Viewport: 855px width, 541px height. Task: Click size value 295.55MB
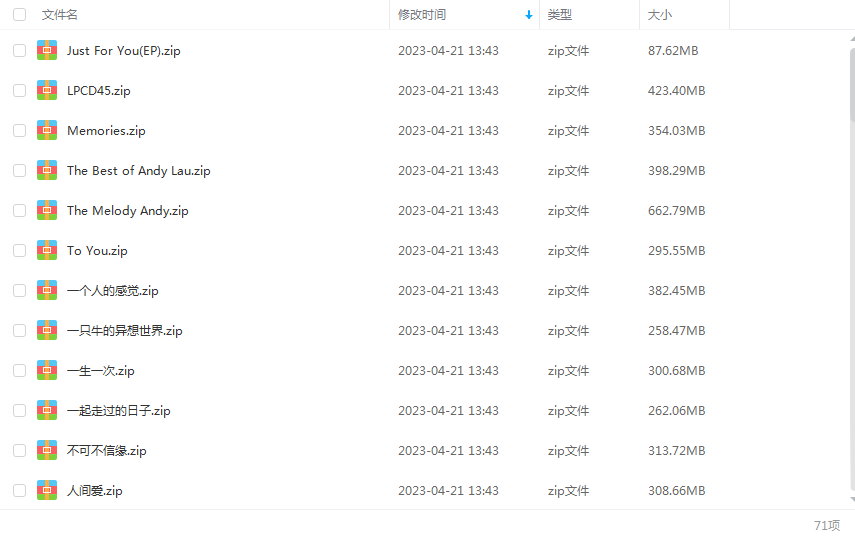677,251
